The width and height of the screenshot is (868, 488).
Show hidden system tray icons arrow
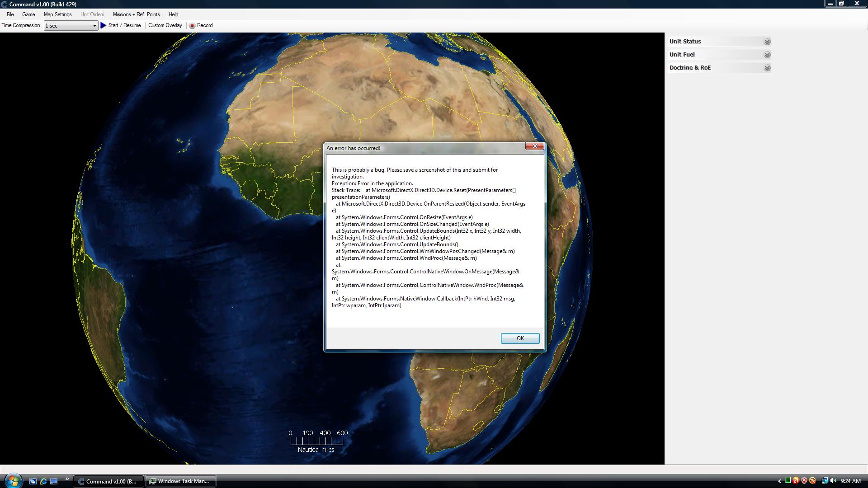pyautogui.click(x=779, y=481)
